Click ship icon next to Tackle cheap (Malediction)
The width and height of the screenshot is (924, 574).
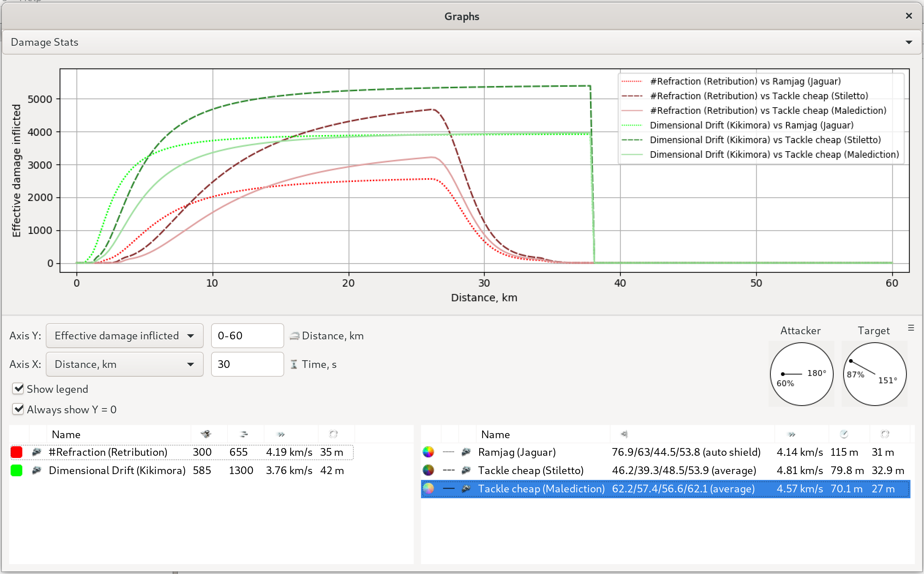coord(466,489)
